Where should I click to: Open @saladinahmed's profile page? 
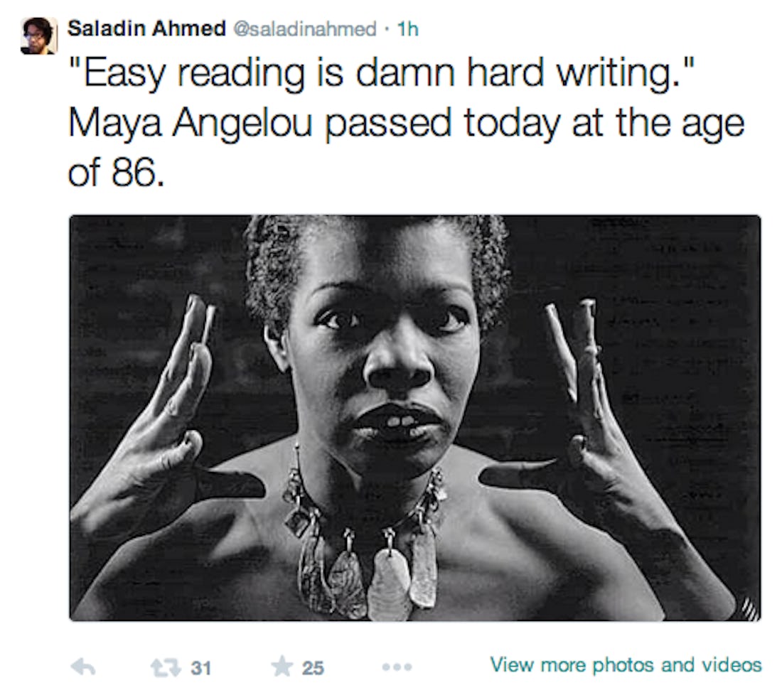[306, 27]
